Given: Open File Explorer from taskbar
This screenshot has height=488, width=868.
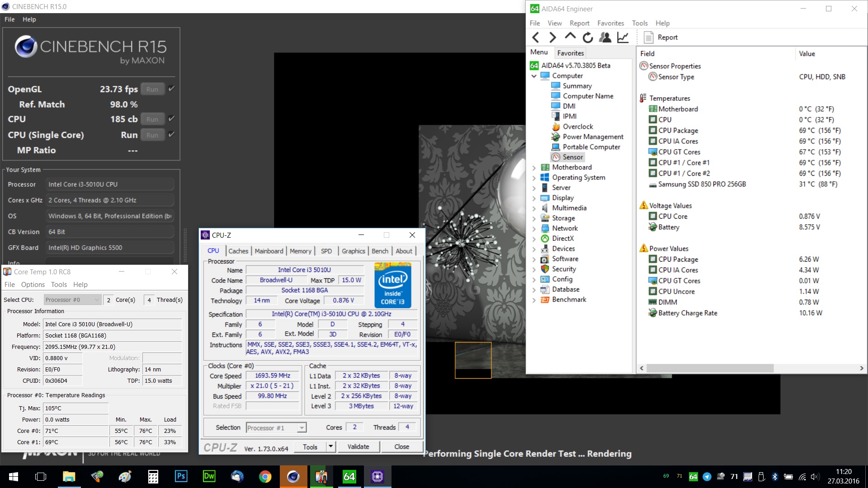Looking at the screenshot, I should click(69, 477).
